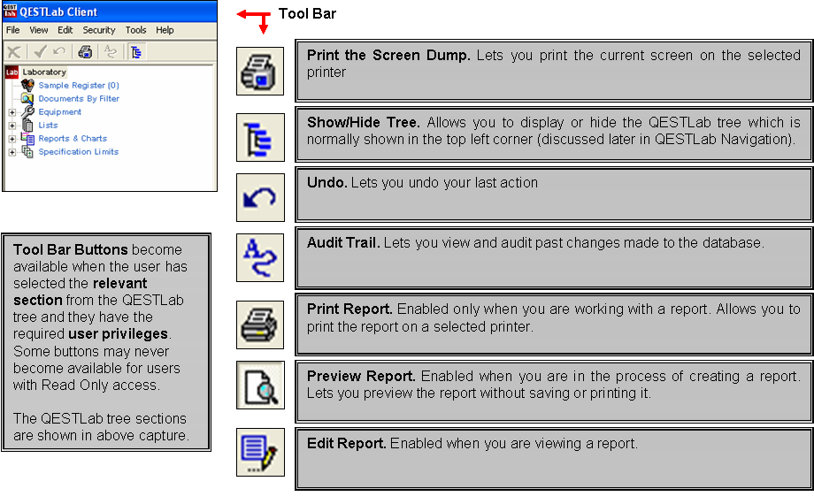
Task: Click the large Audit Trail icon beside its description
Action: (260, 257)
